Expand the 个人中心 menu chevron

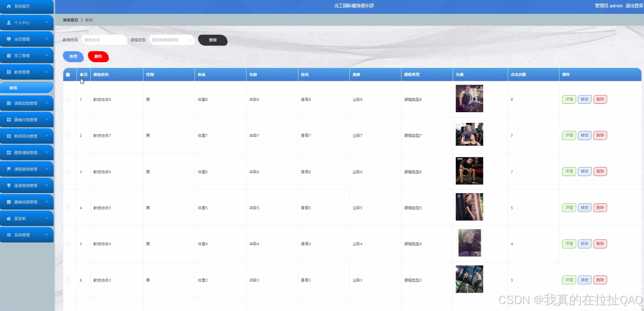[46, 22]
